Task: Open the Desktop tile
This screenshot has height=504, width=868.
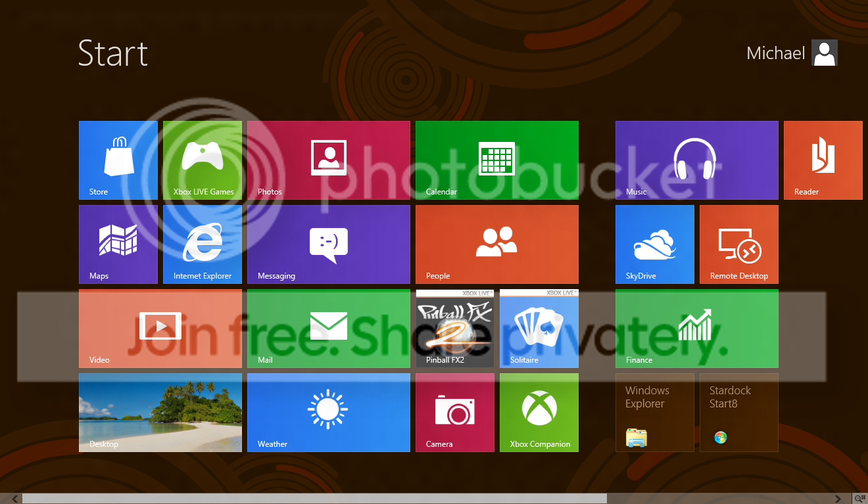Action: [160, 413]
